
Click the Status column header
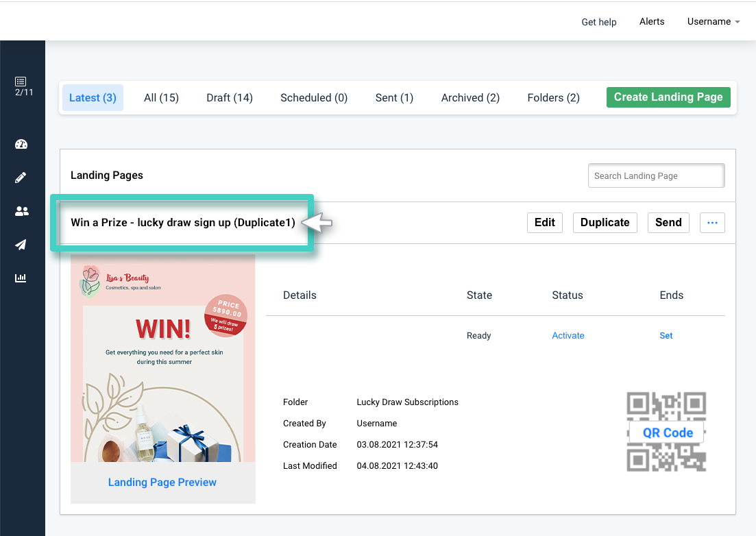click(x=568, y=295)
